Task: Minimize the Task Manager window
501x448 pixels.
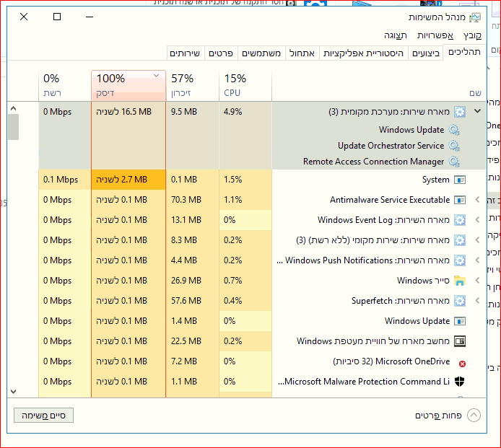Action: pos(90,17)
